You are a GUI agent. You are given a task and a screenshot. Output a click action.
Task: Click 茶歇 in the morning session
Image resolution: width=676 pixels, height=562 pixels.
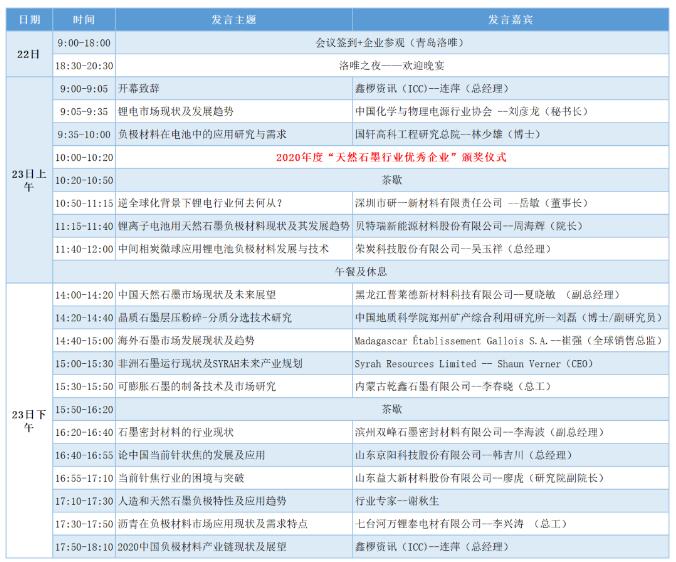tap(392, 180)
